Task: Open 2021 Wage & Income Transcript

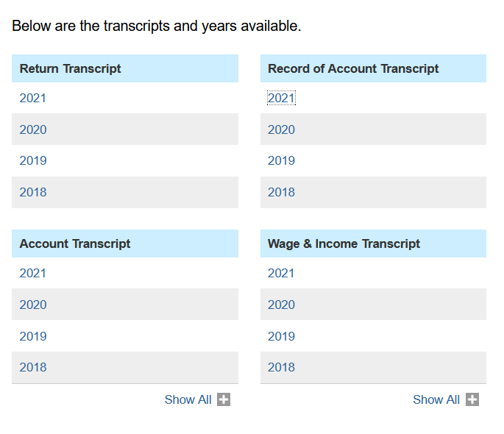Action: tap(281, 273)
